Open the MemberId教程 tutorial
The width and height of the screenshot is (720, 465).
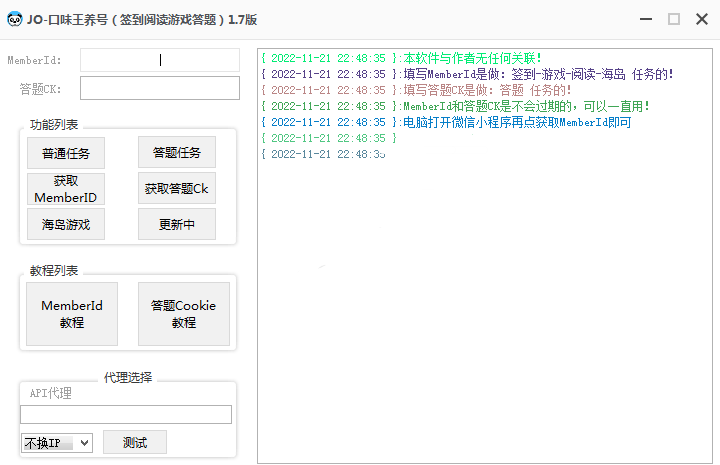72,314
